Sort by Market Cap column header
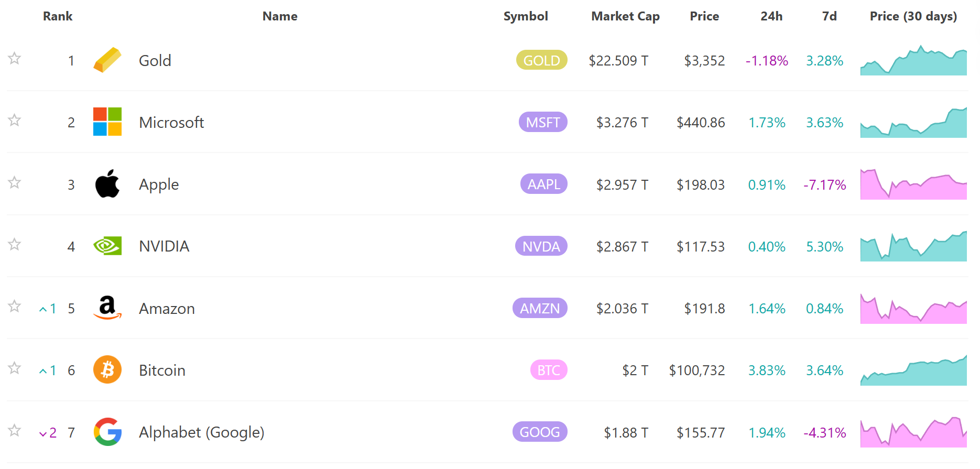 pos(625,16)
